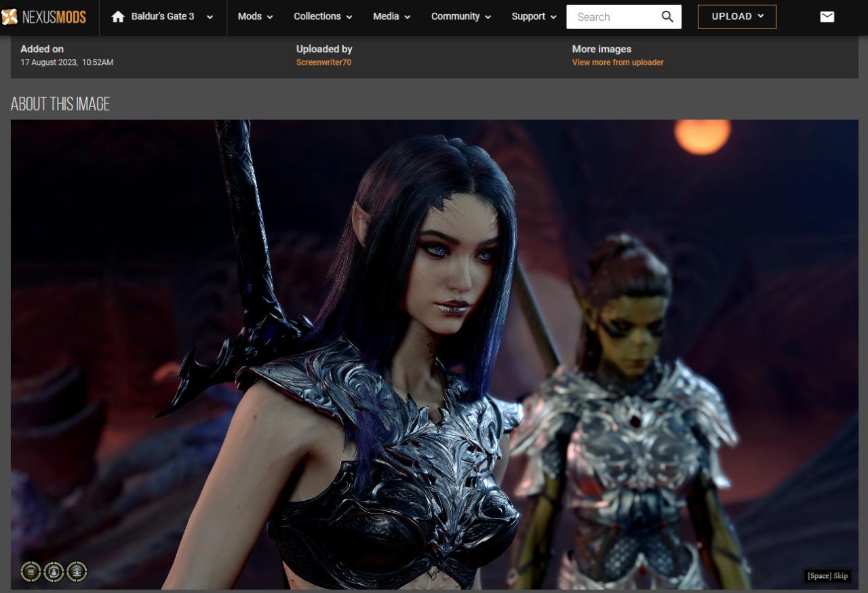868x593 pixels.
Task: Click the home icon beside Baldur's Gate 3
Action: 118,17
